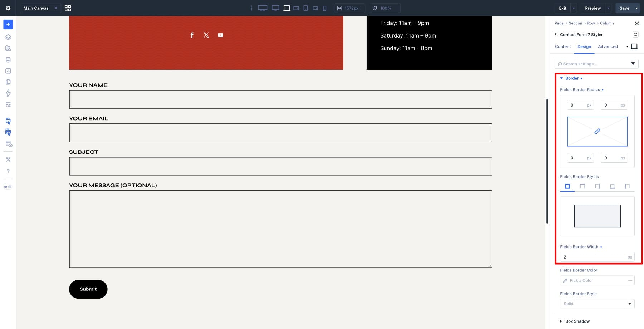Image resolution: width=644 pixels, height=329 pixels.
Task: Click the black Submit button
Action: [88, 289]
